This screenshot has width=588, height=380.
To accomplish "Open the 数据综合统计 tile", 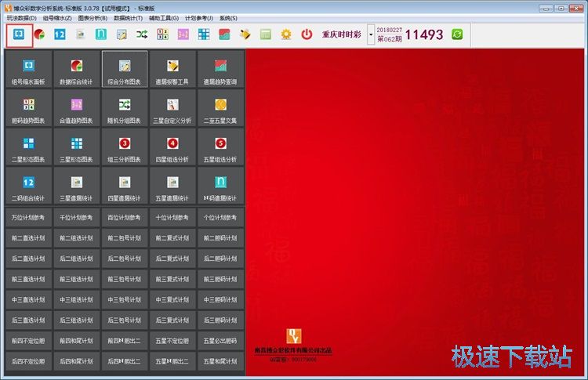I will [x=77, y=69].
